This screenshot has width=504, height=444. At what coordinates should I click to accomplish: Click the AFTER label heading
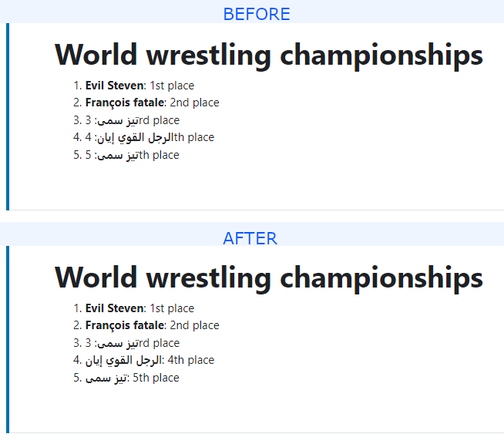250,238
